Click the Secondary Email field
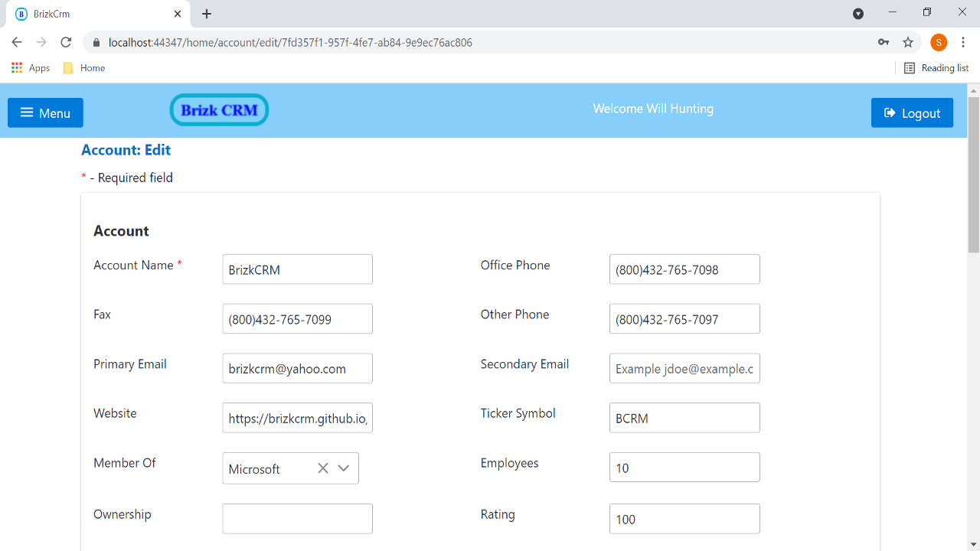The width and height of the screenshot is (980, 551). 684,368
